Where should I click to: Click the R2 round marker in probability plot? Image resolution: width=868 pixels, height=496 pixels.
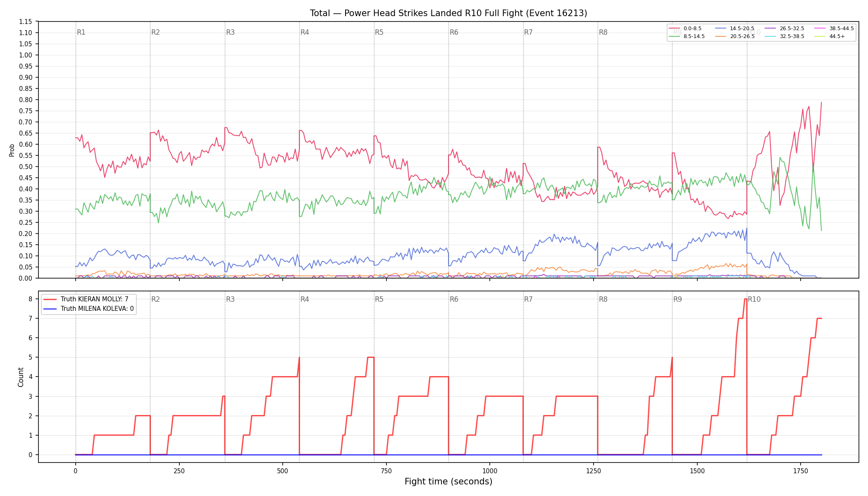point(155,32)
